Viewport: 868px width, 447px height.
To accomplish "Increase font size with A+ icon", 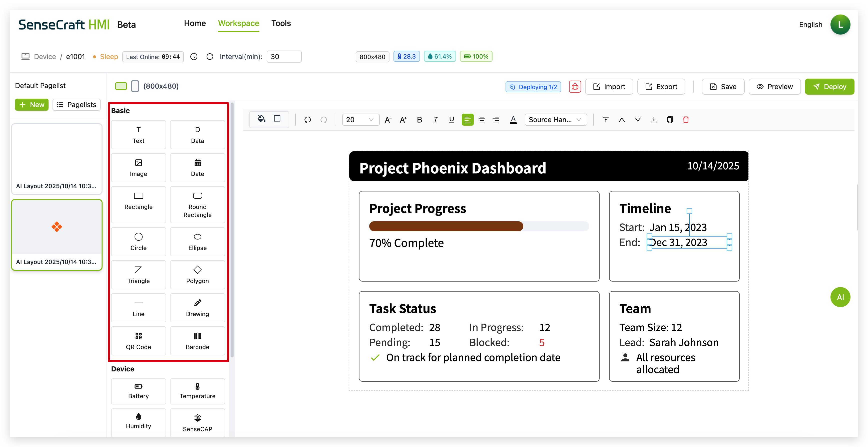I will [403, 120].
